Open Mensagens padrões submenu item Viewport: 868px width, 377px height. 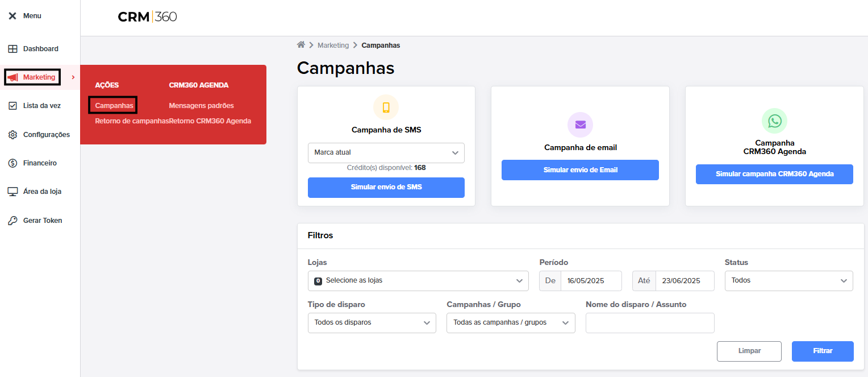pyautogui.click(x=201, y=106)
